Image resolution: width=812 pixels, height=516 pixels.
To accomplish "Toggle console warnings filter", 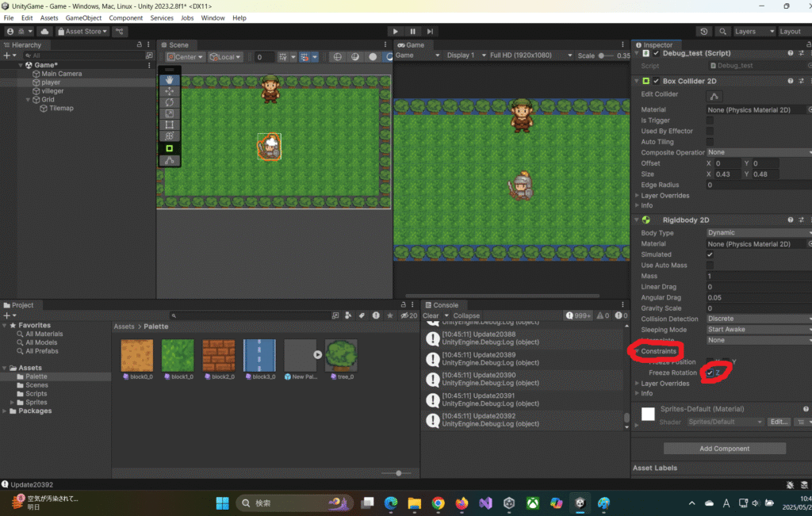I will coord(603,315).
